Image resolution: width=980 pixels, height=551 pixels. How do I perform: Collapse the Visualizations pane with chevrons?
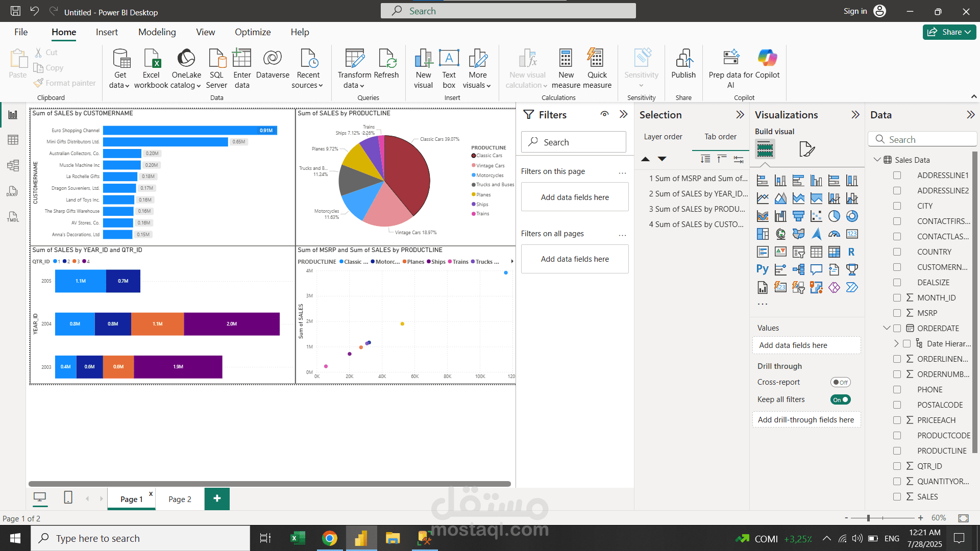click(855, 115)
